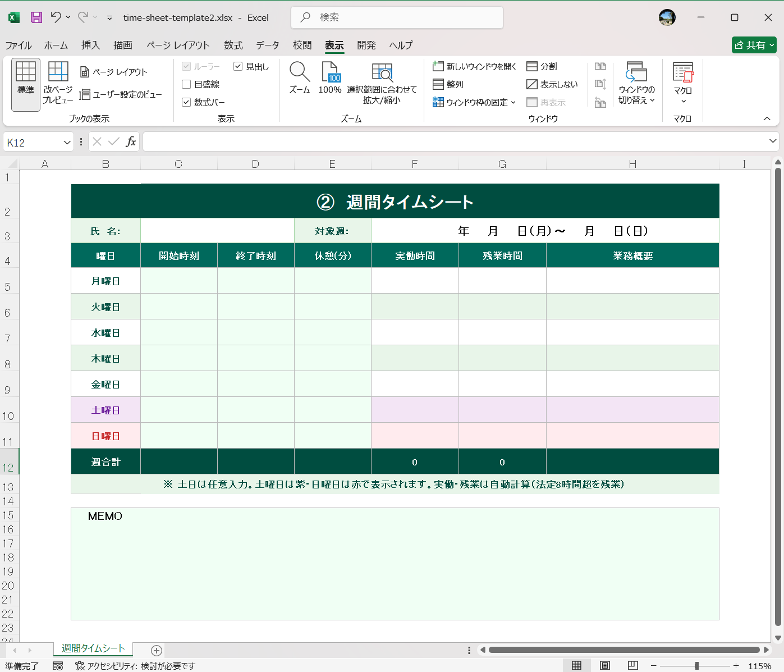
Task: Switch to ページ レイアウト view
Action: pyautogui.click(x=114, y=72)
